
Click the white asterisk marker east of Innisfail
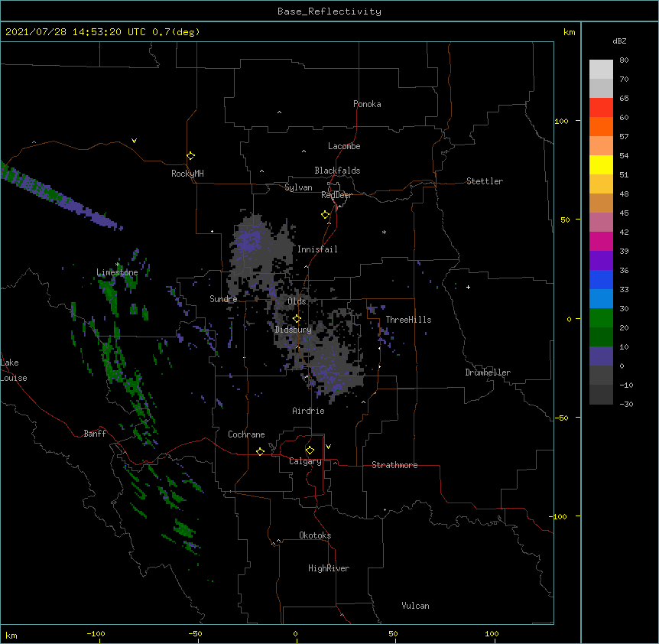384,232
